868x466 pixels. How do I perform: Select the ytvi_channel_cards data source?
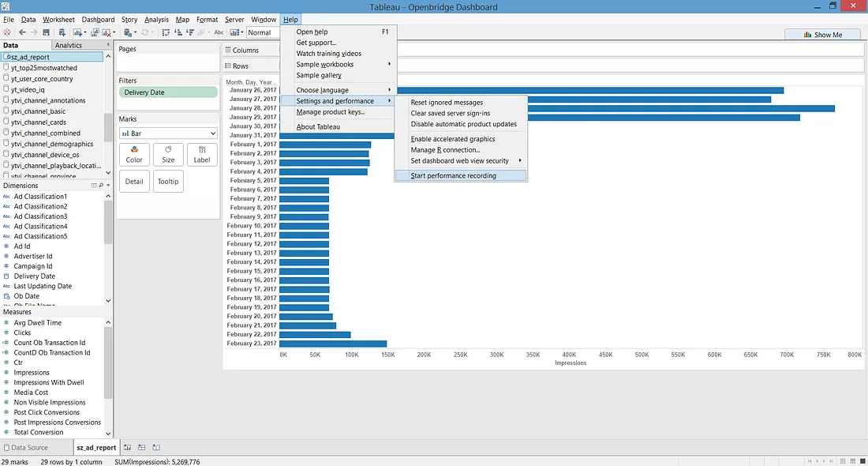tap(38, 122)
